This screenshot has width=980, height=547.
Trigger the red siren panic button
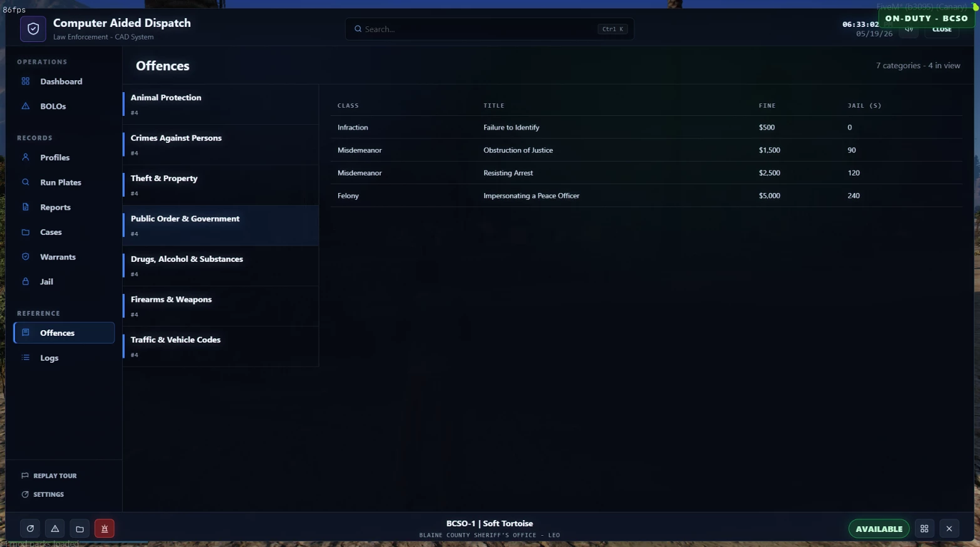pos(105,529)
